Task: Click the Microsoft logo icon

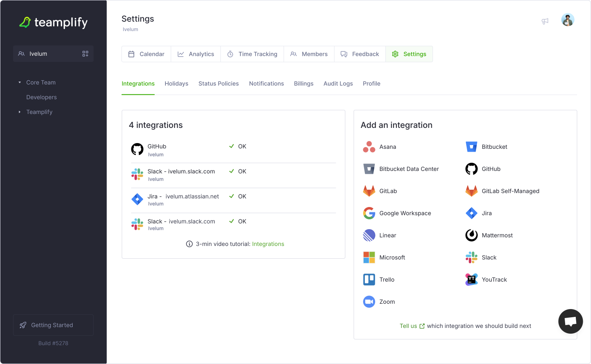Action: pos(369,257)
